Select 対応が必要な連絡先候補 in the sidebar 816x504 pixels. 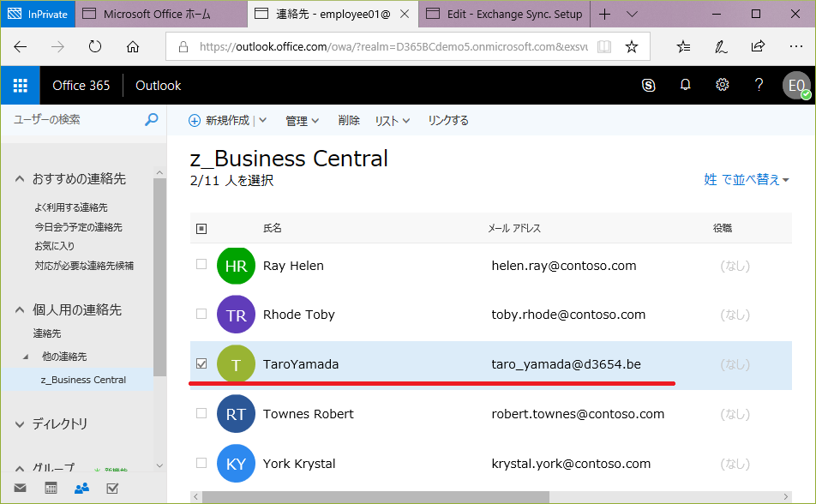click(84, 266)
